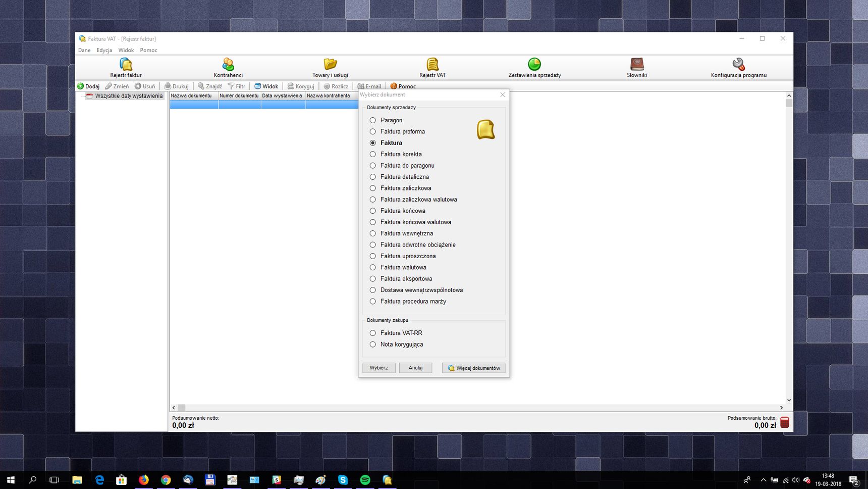This screenshot has height=489, width=868.
Task: Click the Numer dokumentu column header
Action: pyautogui.click(x=239, y=95)
